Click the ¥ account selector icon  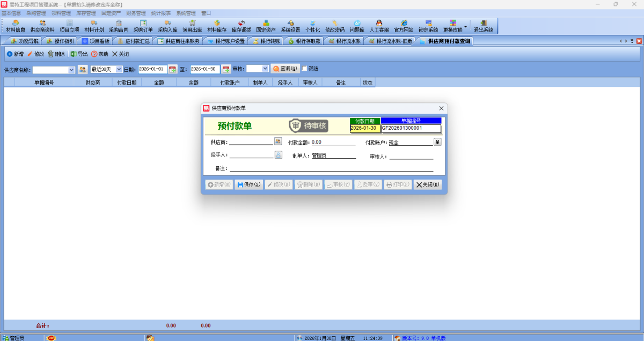pos(437,142)
